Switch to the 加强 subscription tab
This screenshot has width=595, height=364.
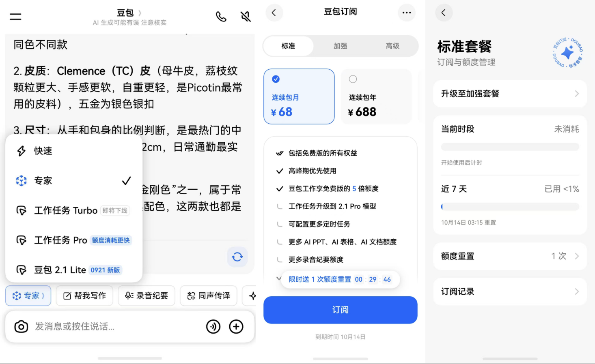(341, 46)
